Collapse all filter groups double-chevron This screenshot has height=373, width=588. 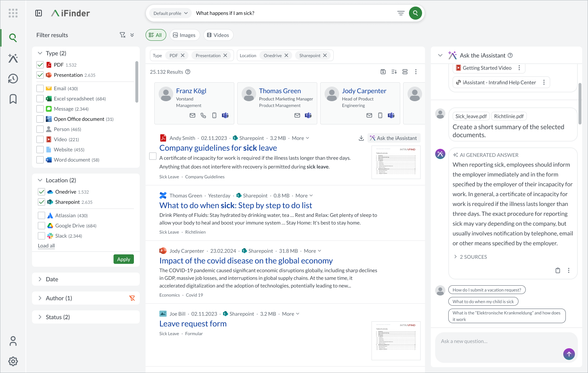click(132, 35)
